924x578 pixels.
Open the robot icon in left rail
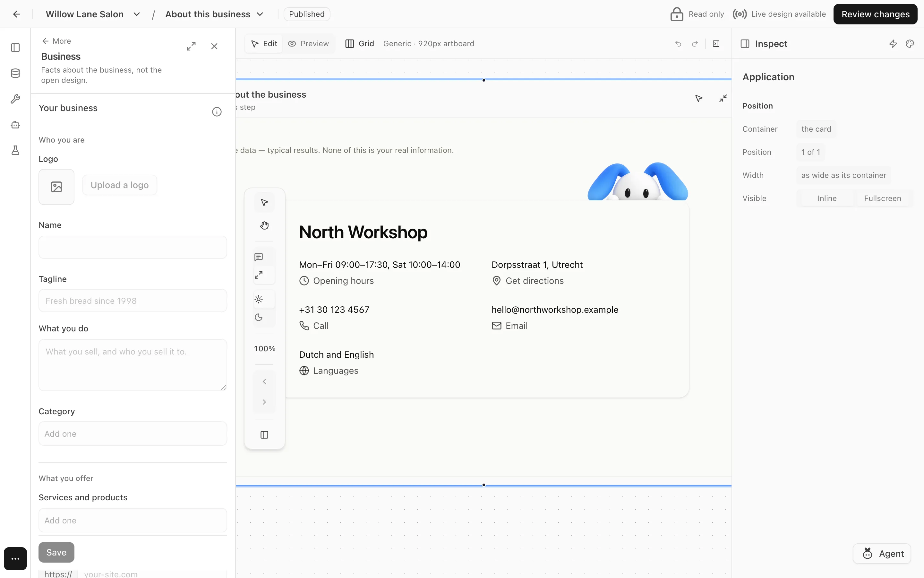tap(15, 125)
